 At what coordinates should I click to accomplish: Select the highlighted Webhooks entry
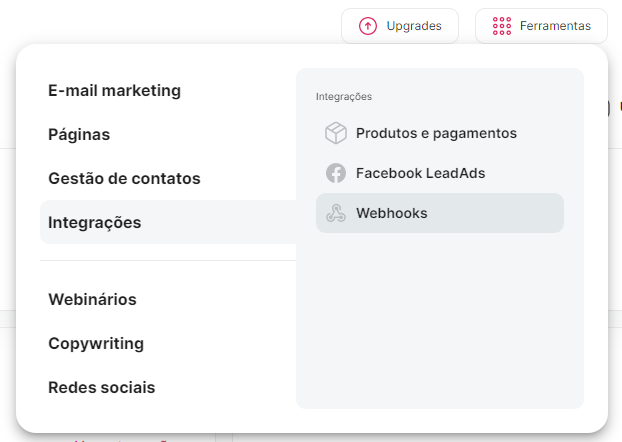[440, 213]
